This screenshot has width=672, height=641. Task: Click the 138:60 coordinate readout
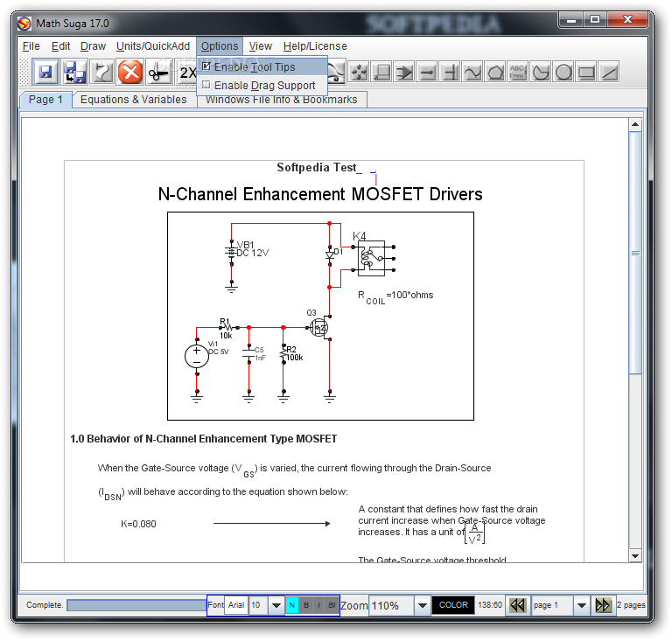pos(490,605)
